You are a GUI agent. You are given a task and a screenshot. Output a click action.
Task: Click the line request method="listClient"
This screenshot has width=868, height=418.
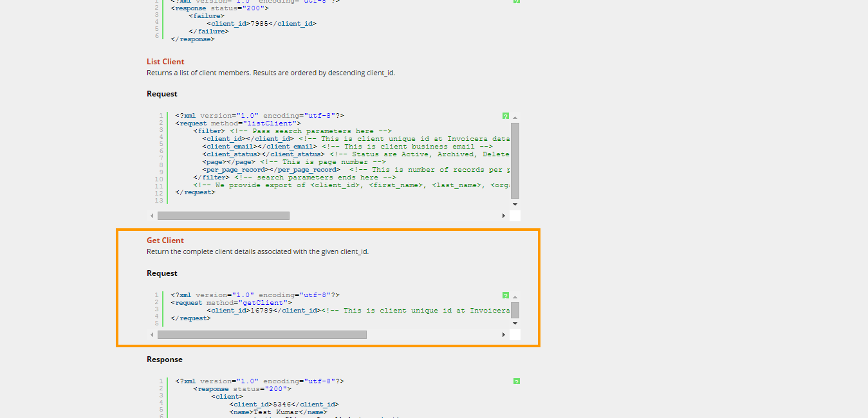coord(238,123)
